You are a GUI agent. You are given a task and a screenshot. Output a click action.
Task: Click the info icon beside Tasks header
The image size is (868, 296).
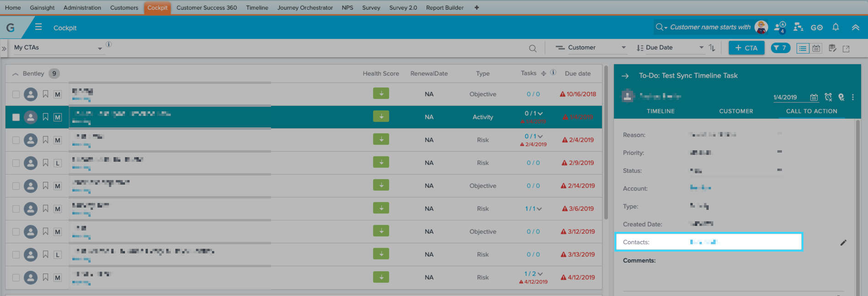pyautogui.click(x=553, y=72)
